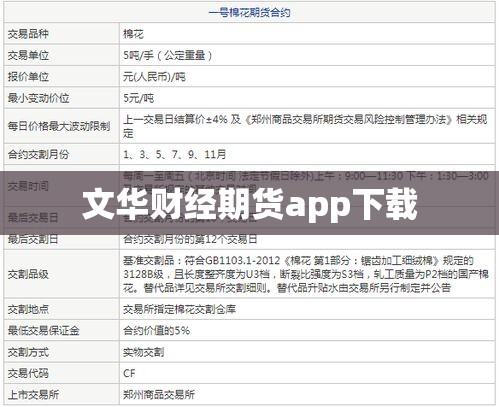Click the listing exchange value 郑州商品交易所
This screenshot has height=407, width=499.
[159, 395]
